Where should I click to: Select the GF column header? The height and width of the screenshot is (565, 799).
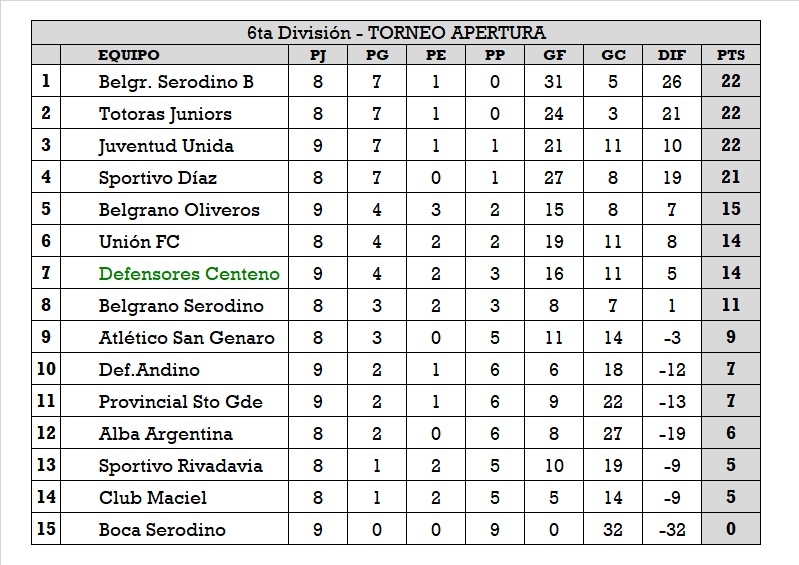[553, 55]
